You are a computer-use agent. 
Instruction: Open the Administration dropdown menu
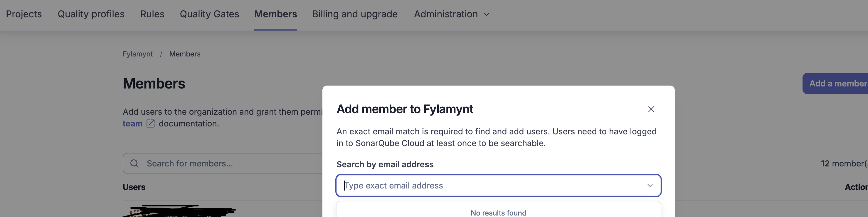(446, 14)
